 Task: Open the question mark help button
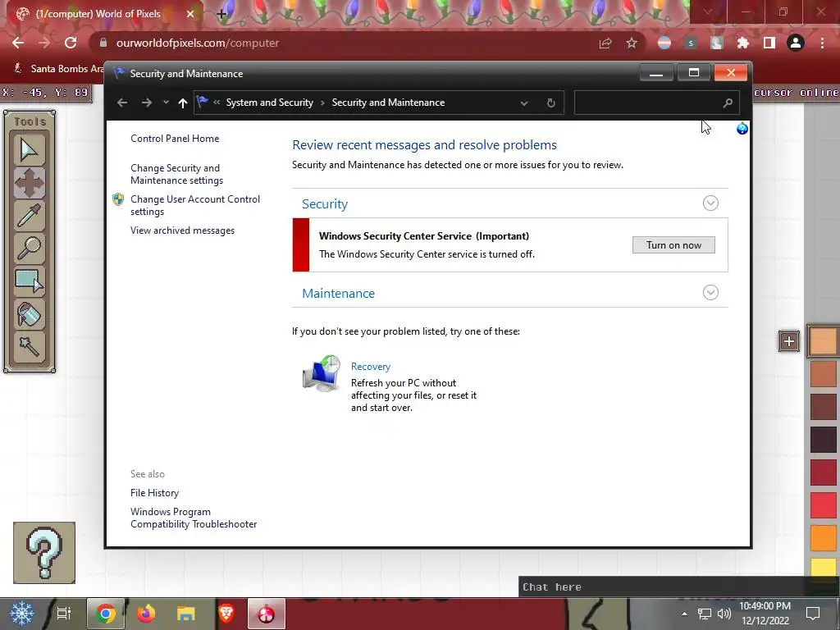pyautogui.click(x=44, y=552)
